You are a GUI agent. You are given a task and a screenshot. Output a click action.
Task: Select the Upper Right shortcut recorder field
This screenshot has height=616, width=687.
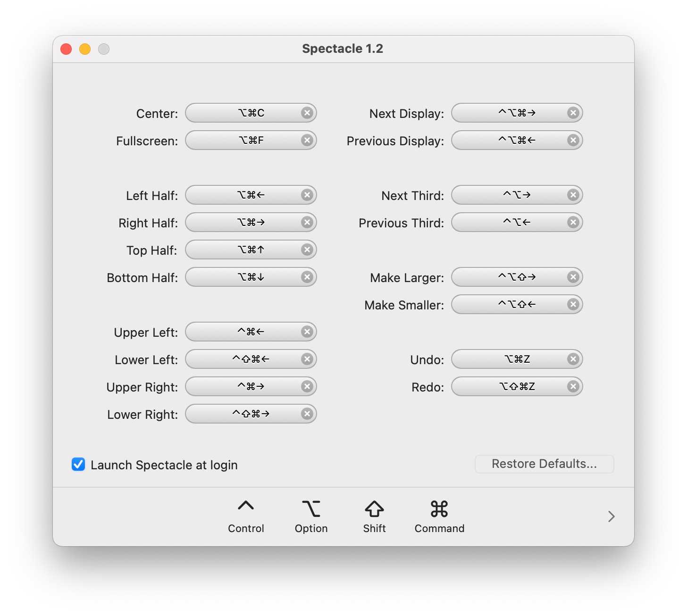pyautogui.click(x=251, y=386)
